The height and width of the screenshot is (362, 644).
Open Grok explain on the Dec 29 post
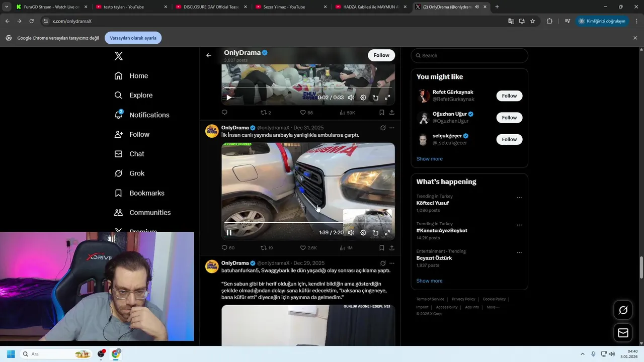coord(383,263)
